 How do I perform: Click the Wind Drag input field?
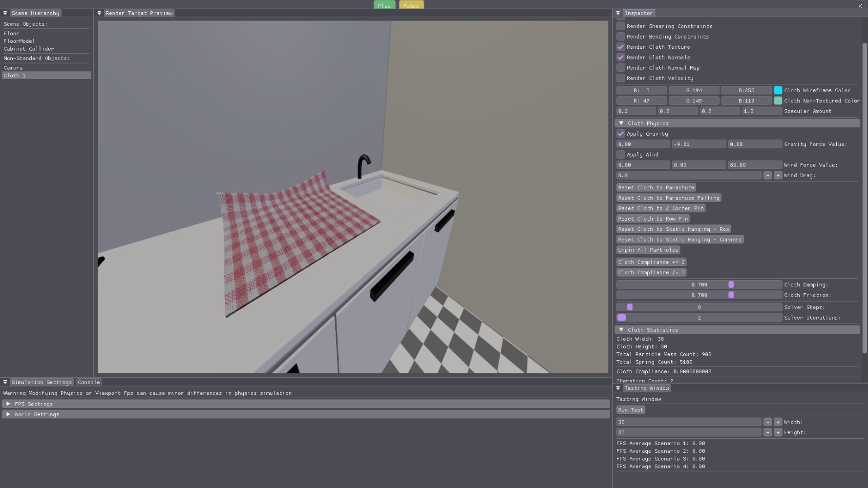[x=689, y=175]
